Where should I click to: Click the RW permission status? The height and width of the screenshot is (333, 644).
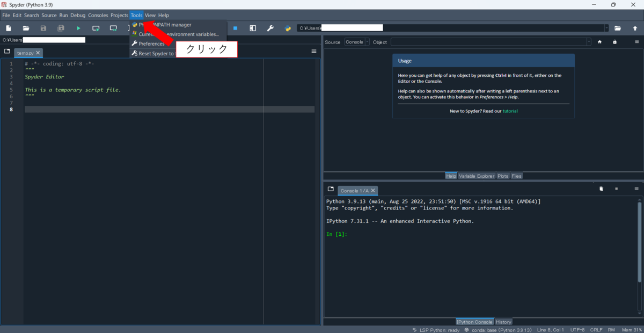(612, 330)
